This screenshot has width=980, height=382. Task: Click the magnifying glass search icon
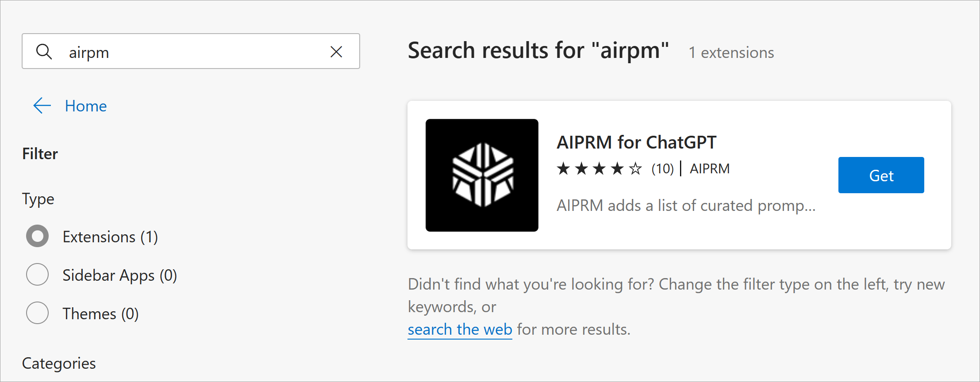tap(44, 52)
